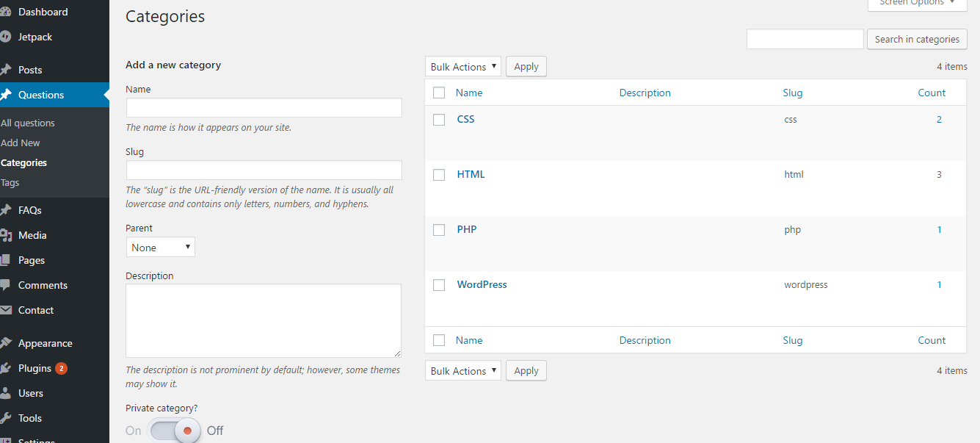Tick the checkbox beside WordPress category
Image resolution: width=980 pixels, height=443 pixels.
click(x=439, y=285)
